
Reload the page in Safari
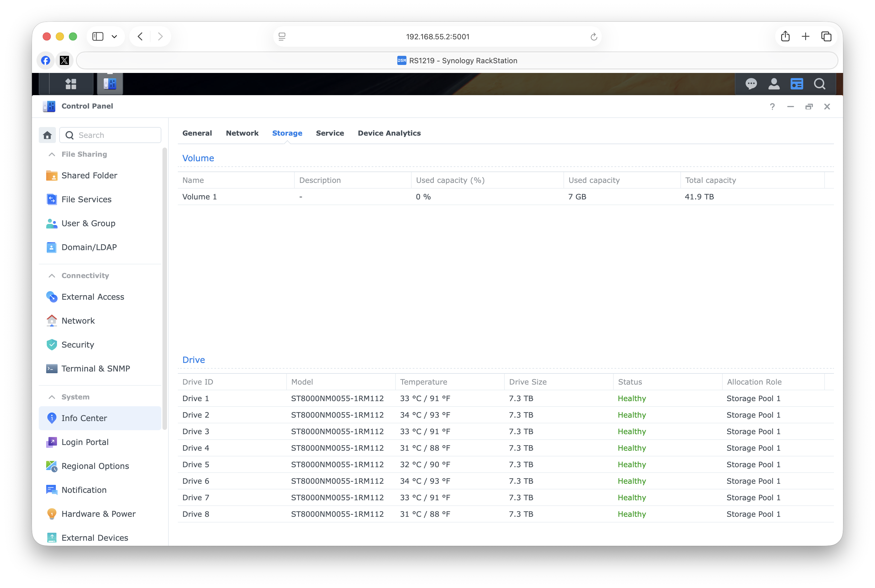(594, 37)
